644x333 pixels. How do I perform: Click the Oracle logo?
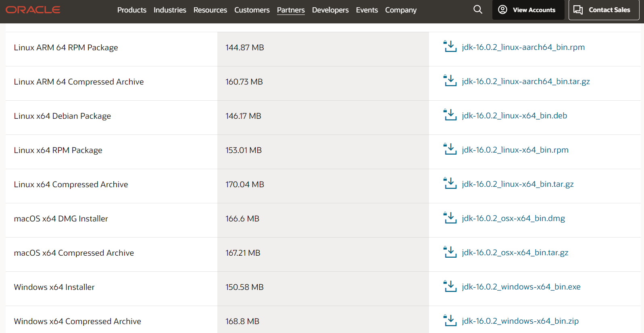33,10
